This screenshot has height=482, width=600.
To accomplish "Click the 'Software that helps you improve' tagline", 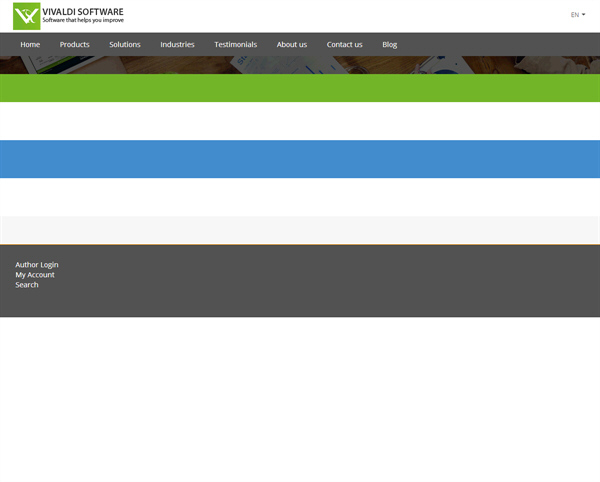I will [x=83, y=21].
